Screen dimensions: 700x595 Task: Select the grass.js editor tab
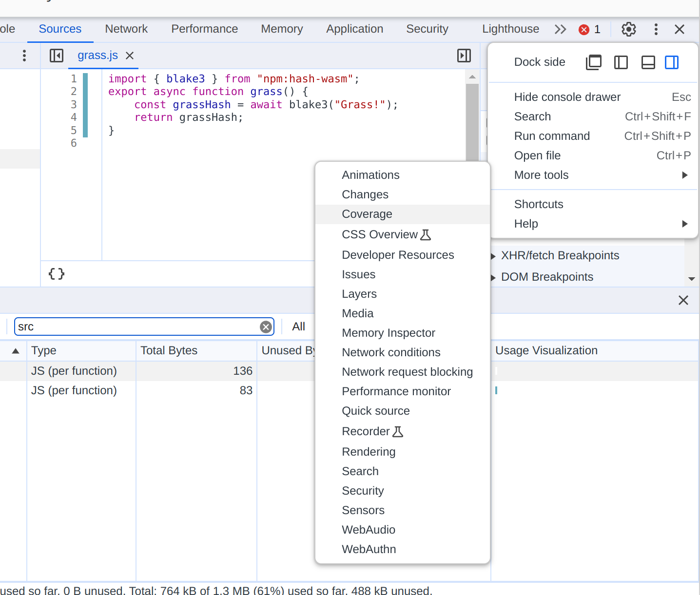pos(98,56)
